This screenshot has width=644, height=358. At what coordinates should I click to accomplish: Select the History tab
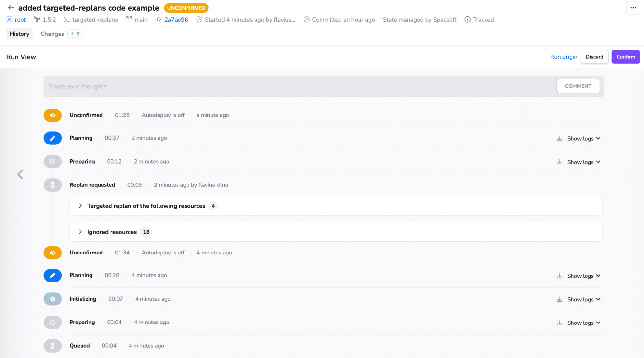19,34
